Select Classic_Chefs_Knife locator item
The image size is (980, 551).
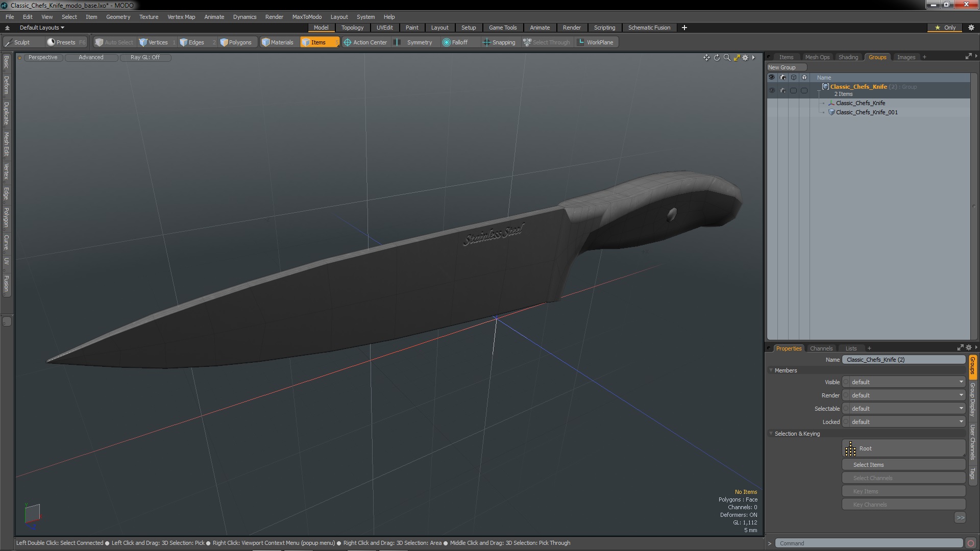coord(860,103)
